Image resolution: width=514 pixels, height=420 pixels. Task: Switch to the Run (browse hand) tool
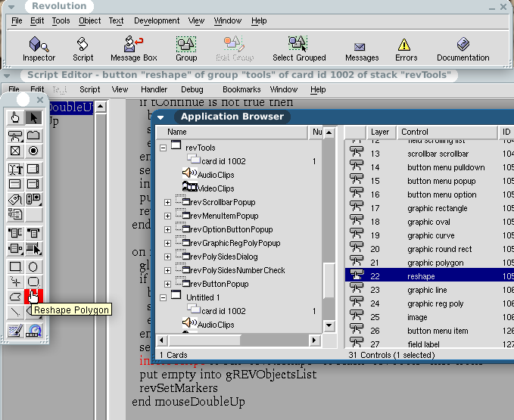point(15,117)
